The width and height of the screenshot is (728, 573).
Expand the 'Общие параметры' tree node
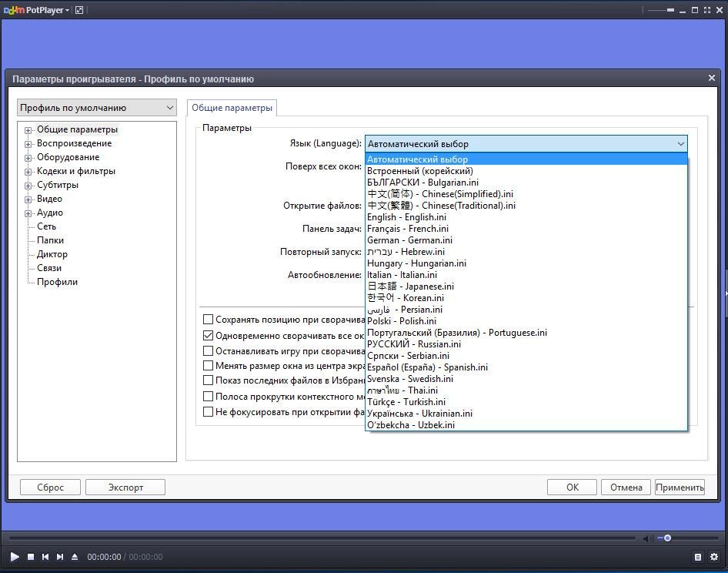click(x=28, y=130)
